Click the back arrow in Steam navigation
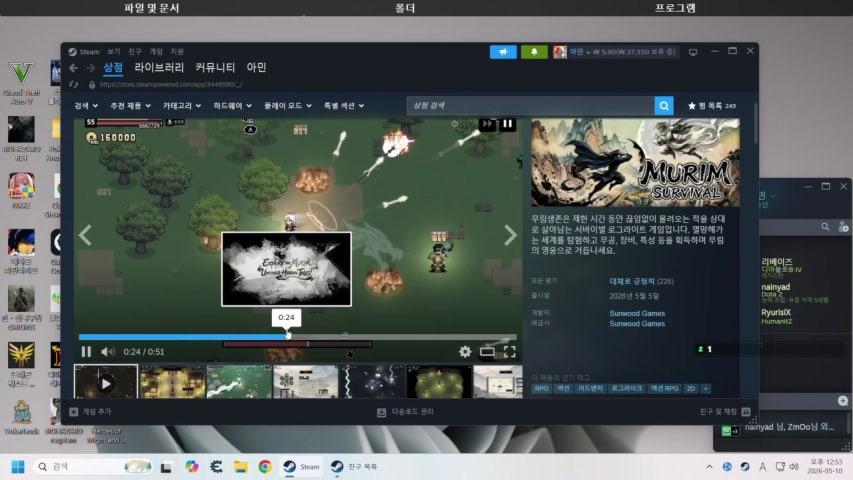 pos(74,68)
